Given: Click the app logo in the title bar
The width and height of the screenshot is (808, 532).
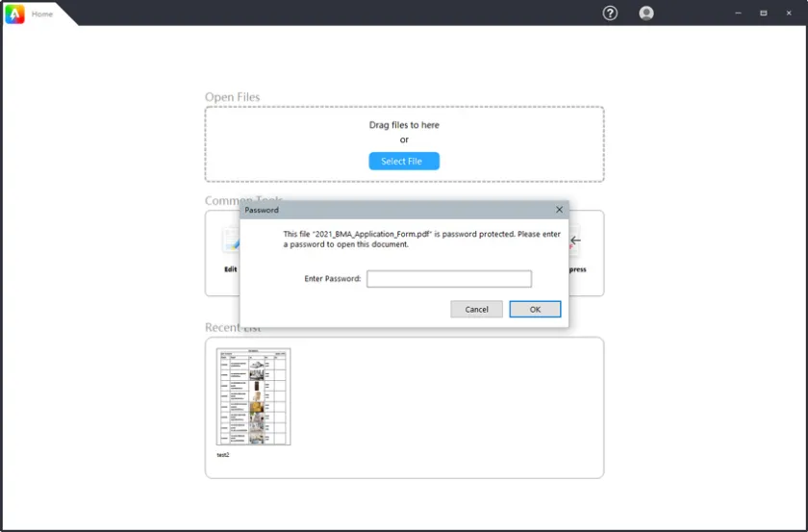Looking at the screenshot, I should pos(14,13).
